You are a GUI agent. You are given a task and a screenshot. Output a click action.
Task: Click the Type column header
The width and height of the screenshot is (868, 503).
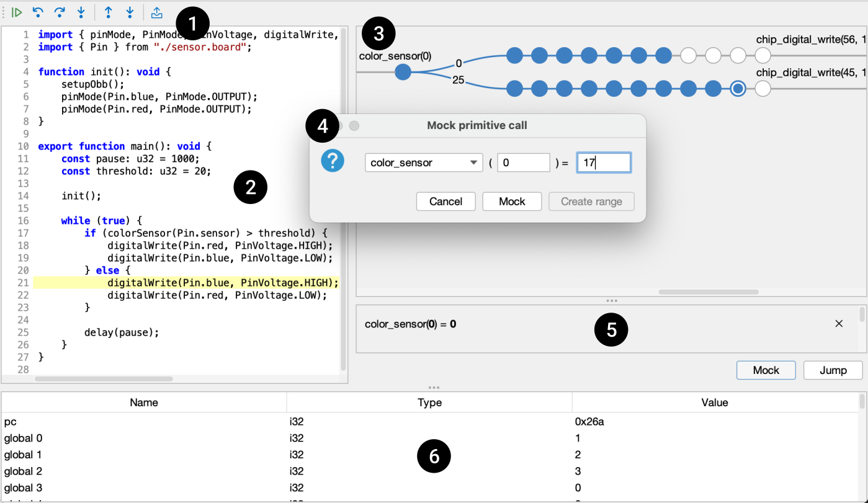[x=429, y=403]
